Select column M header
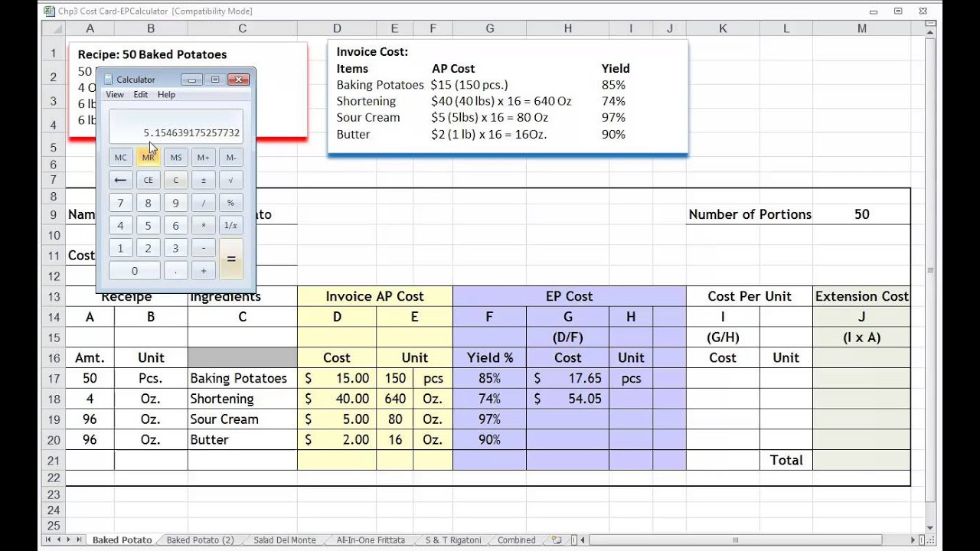 [862, 28]
